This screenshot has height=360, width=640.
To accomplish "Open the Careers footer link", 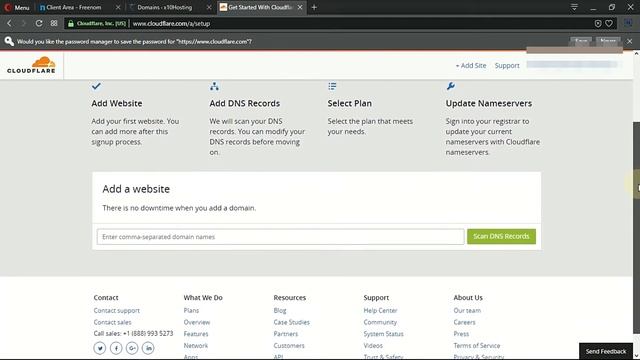I will pos(464,322).
